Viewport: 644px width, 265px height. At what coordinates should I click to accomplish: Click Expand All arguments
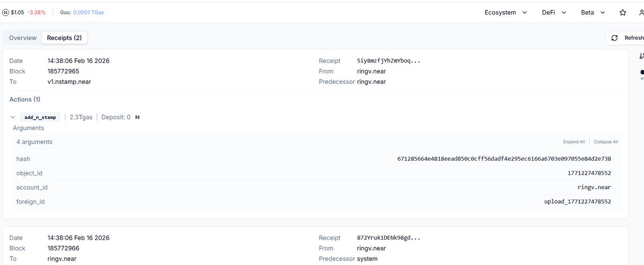click(574, 142)
